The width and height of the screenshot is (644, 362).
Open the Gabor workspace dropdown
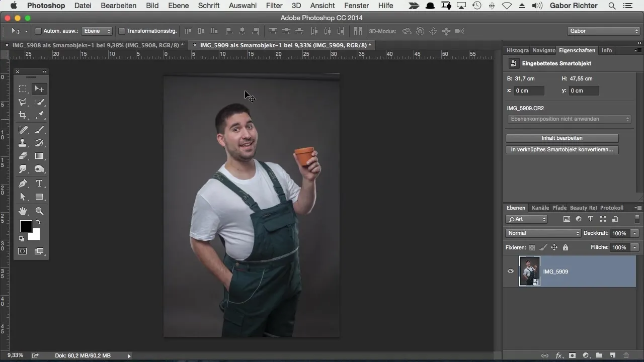(x=603, y=31)
